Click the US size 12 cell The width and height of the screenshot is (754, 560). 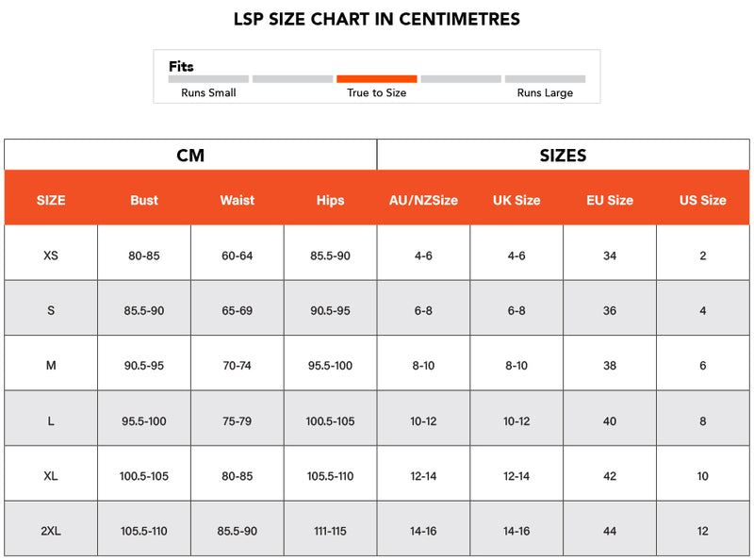pyautogui.click(x=703, y=531)
